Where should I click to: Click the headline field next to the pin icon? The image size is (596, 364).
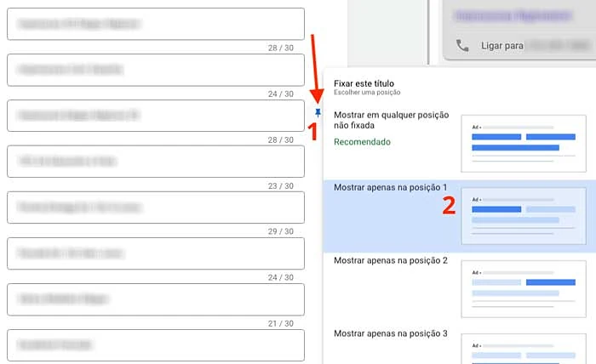(x=156, y=116)
